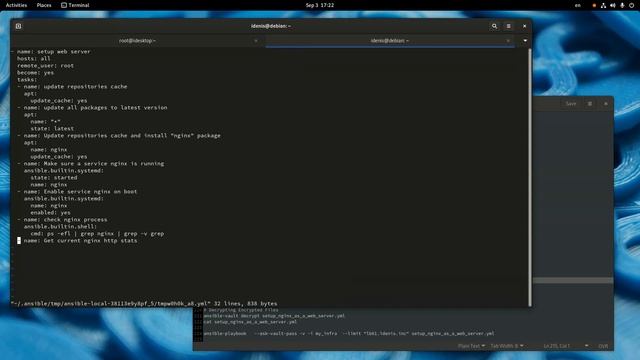Expand the terminal tab list dropdown arrow

click(x=525, y=41)
